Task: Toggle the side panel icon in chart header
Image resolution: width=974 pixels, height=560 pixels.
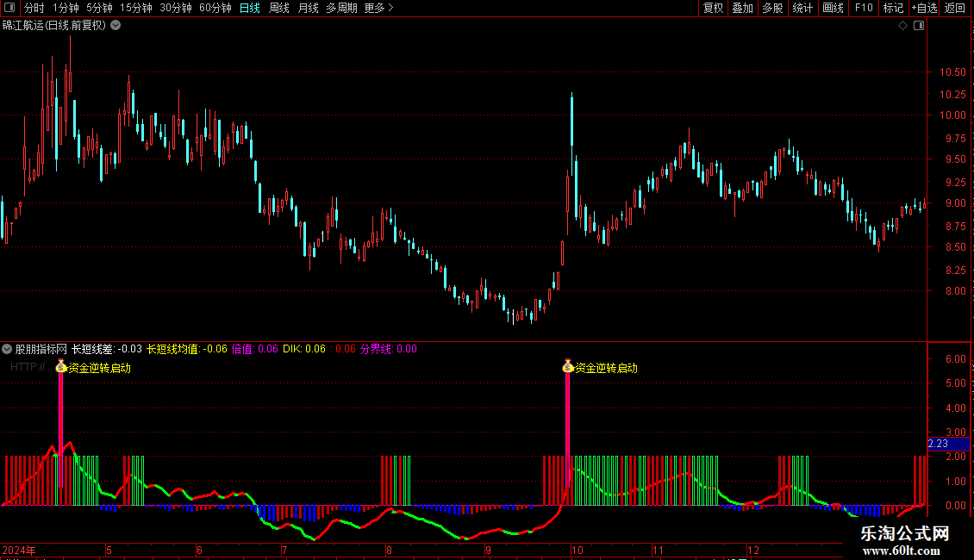Action: (919, 26)
